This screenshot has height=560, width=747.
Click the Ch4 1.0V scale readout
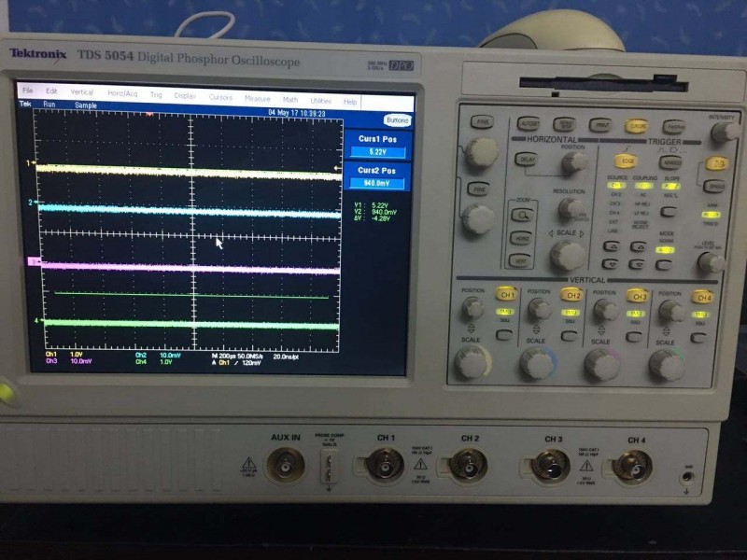click(153, 362)
